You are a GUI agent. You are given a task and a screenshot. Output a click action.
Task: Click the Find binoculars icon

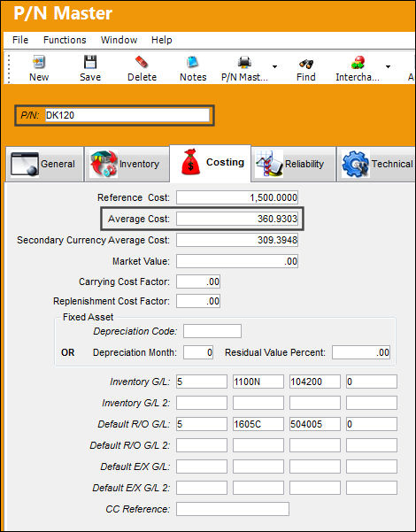305,64
